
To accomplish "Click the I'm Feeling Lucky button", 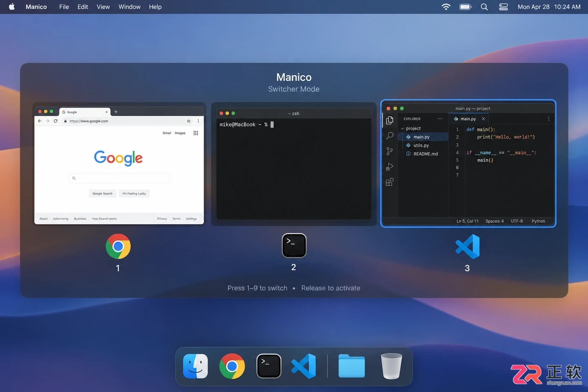I will point(134,194).
